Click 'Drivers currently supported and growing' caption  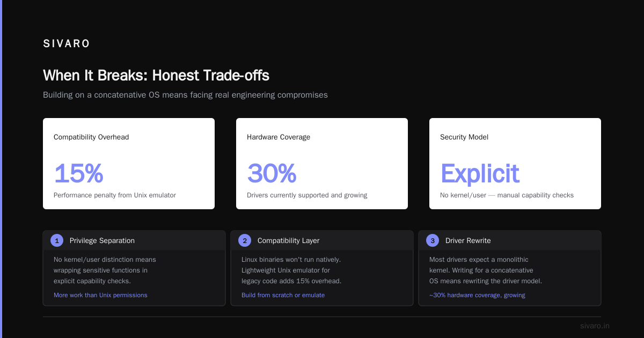tap(307, 195)
